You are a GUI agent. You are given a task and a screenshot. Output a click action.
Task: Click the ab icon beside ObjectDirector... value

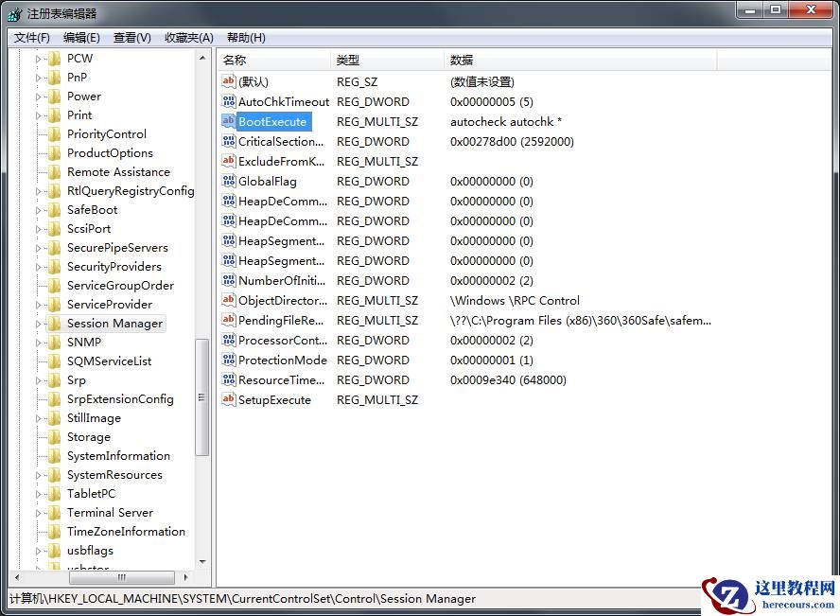coord(228,300)
